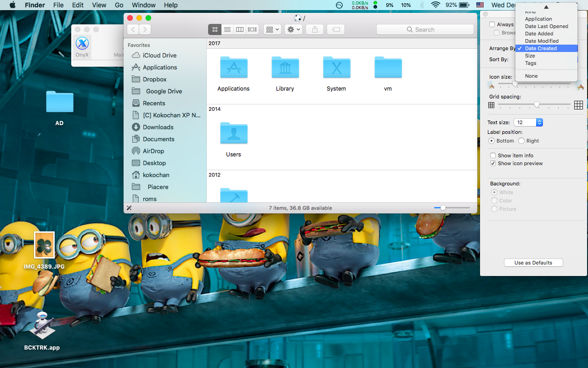Open Google Drive in the sidebar
Image resolution: width=588 pixels, height=368 pixels.
164,91
